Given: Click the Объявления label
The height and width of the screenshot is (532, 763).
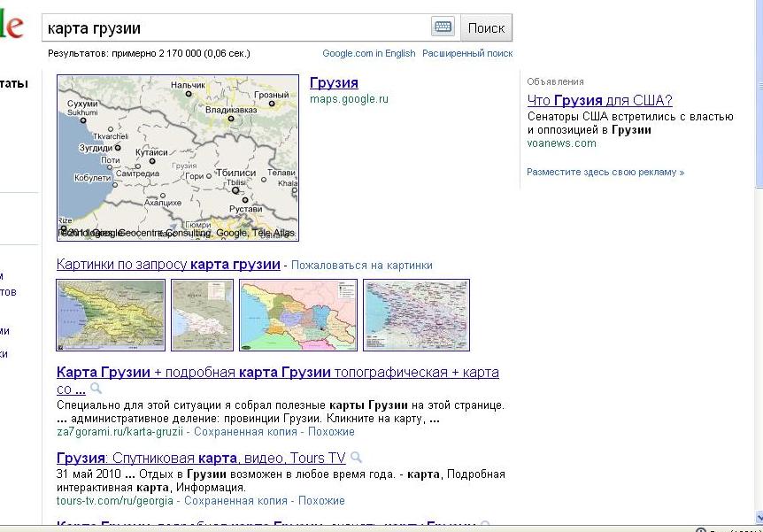Looking at the screenshot, I should [555, 81].
